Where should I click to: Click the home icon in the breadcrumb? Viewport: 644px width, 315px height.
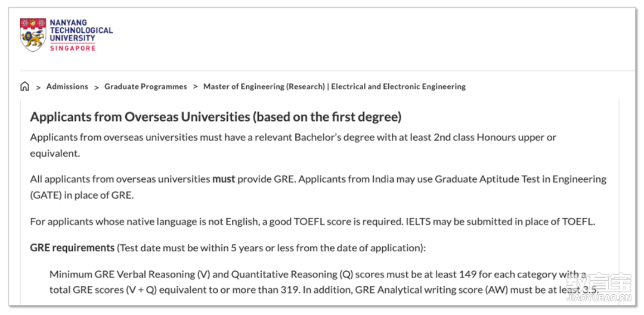point(24,86)
